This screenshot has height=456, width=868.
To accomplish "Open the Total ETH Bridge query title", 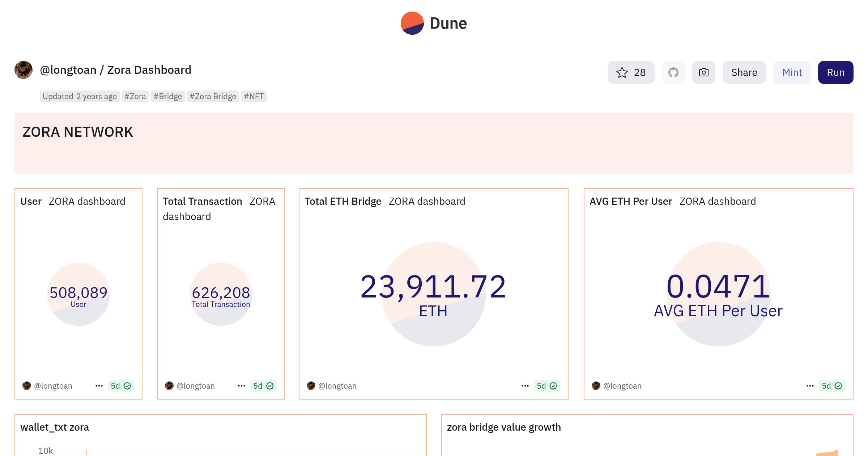I will click(x=342, y=201).
